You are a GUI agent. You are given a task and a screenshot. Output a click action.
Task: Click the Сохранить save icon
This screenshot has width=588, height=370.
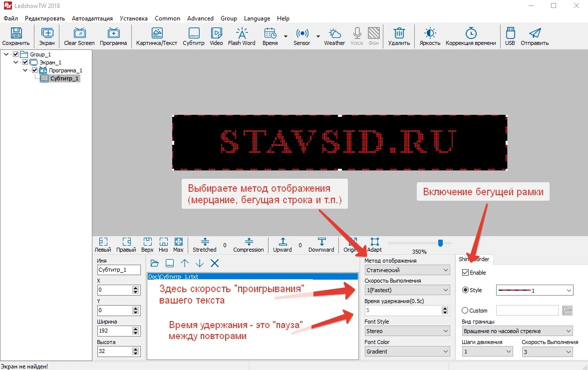click(16, 33)
